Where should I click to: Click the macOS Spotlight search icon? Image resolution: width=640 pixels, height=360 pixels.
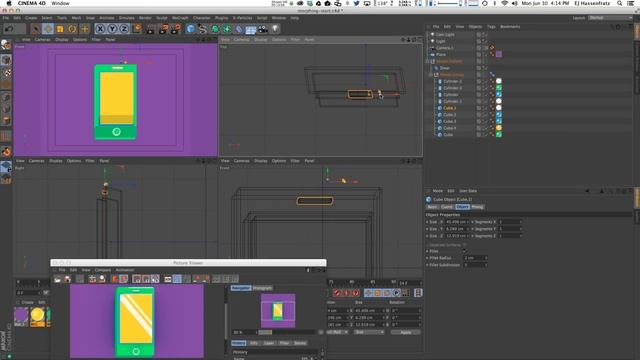620,3
